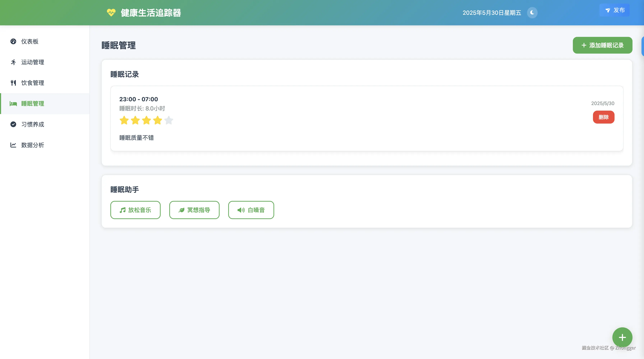Click the checkmark icon for 习惯养成
The height and width of the screenshot is (359, 644).
pyautogui.click(x=13, y=124)
